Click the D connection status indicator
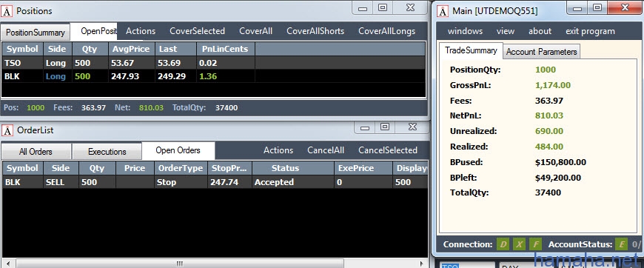Image resolution: width=644 pixels, height=268 pixels. point(503,244)
